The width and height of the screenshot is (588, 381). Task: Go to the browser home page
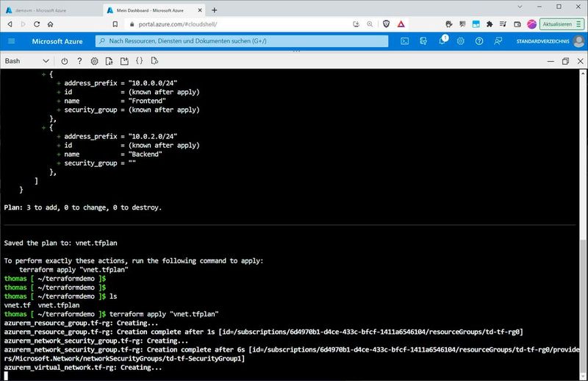point(50,24)
